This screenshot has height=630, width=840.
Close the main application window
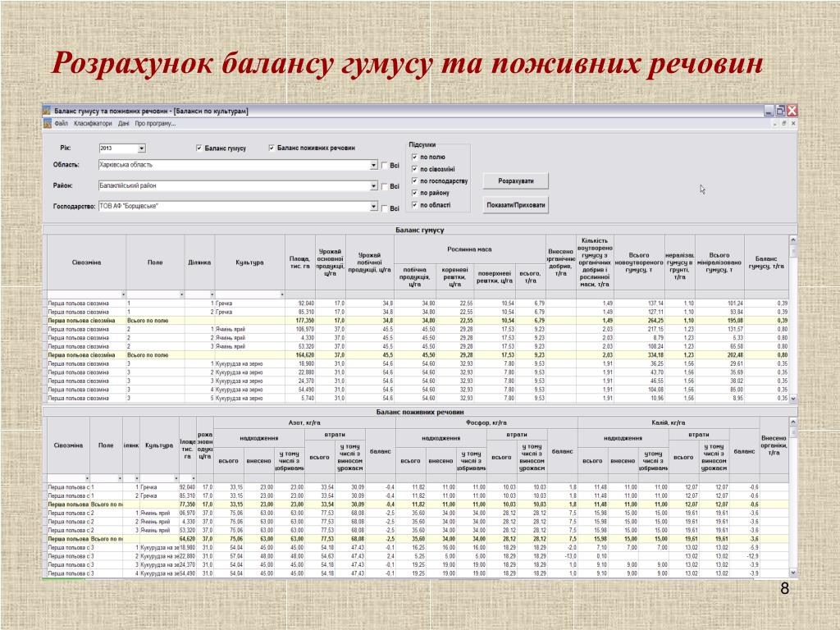coord(792,111)
